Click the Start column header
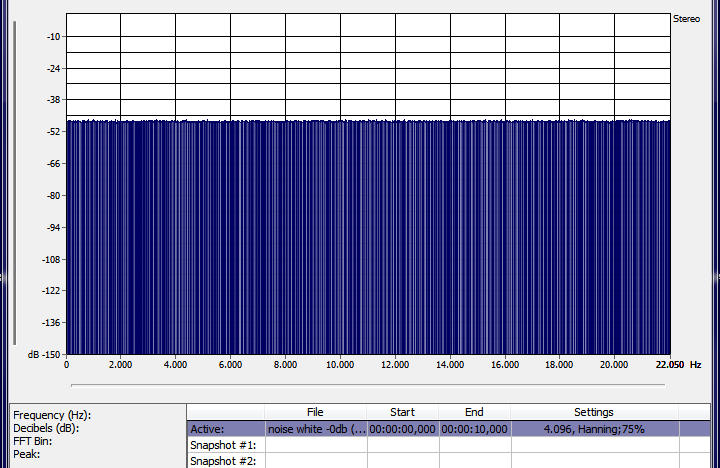This screenshot has height=468, width=720. 402,412
